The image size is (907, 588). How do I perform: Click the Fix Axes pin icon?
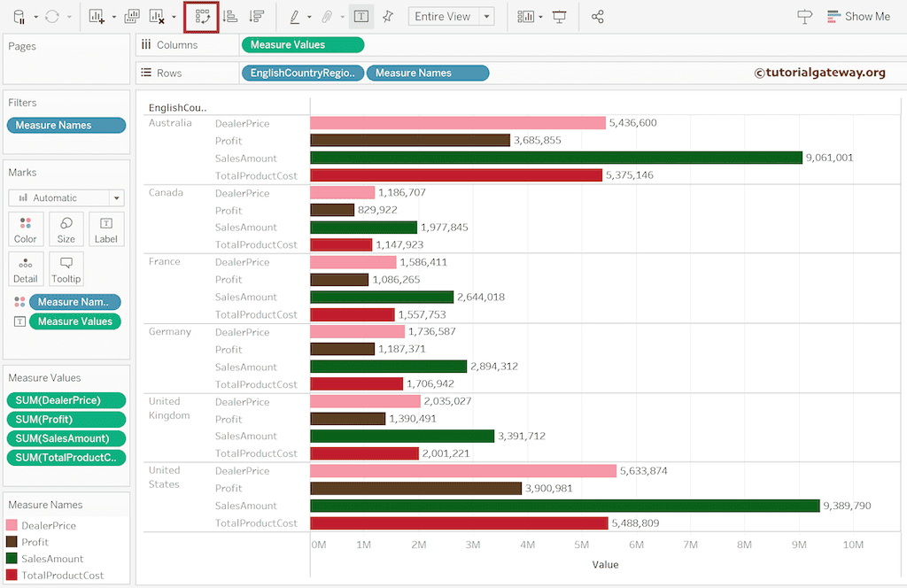[387, 17]
